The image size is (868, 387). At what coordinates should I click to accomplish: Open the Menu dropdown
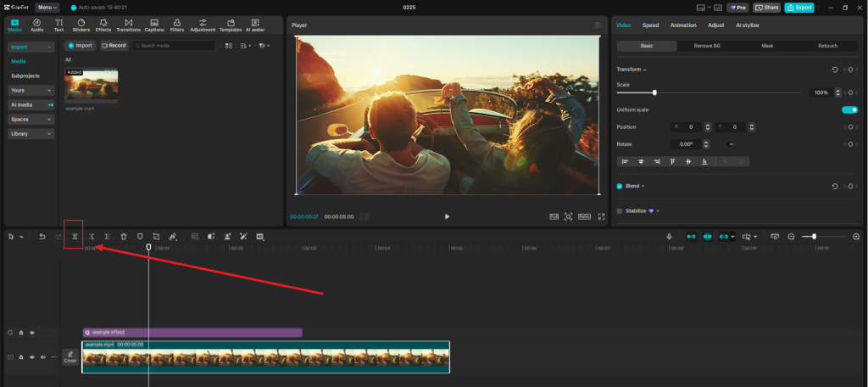47,7
